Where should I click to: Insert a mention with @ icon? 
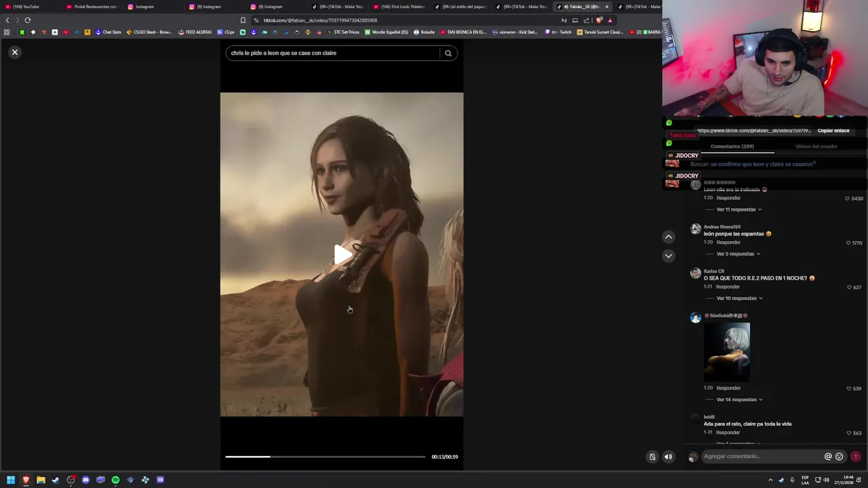click(x=828, y=457)
